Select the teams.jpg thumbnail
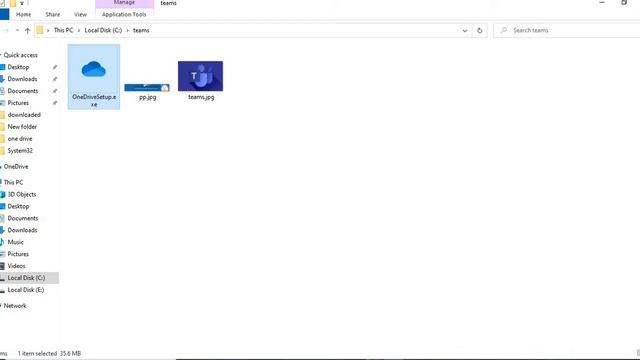Screen dimensions: 640x360 click(200, 76)
